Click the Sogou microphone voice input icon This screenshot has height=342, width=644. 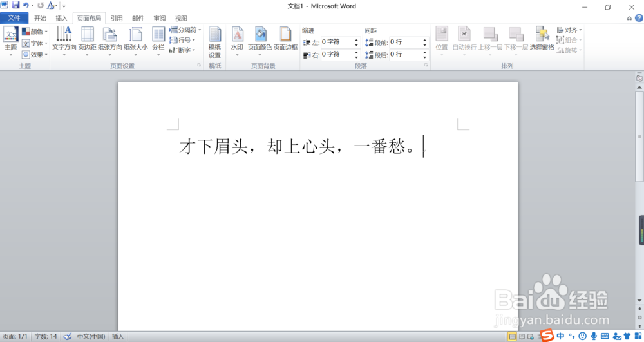[594, 336]
